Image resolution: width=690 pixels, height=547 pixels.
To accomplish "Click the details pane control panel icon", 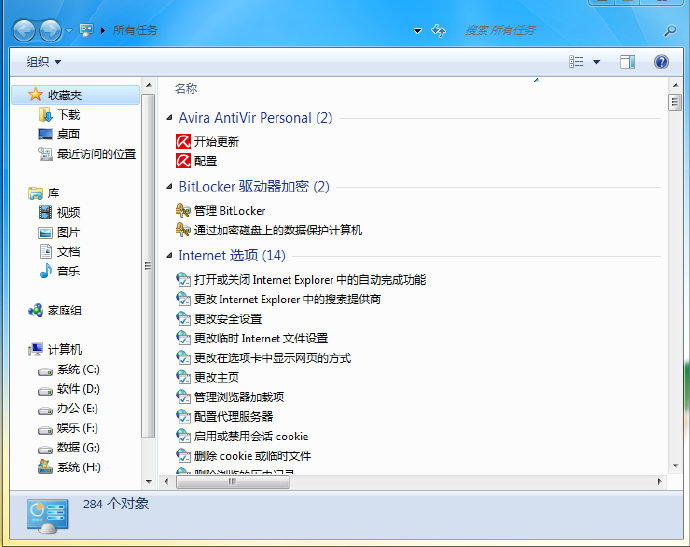I will 48,515.
